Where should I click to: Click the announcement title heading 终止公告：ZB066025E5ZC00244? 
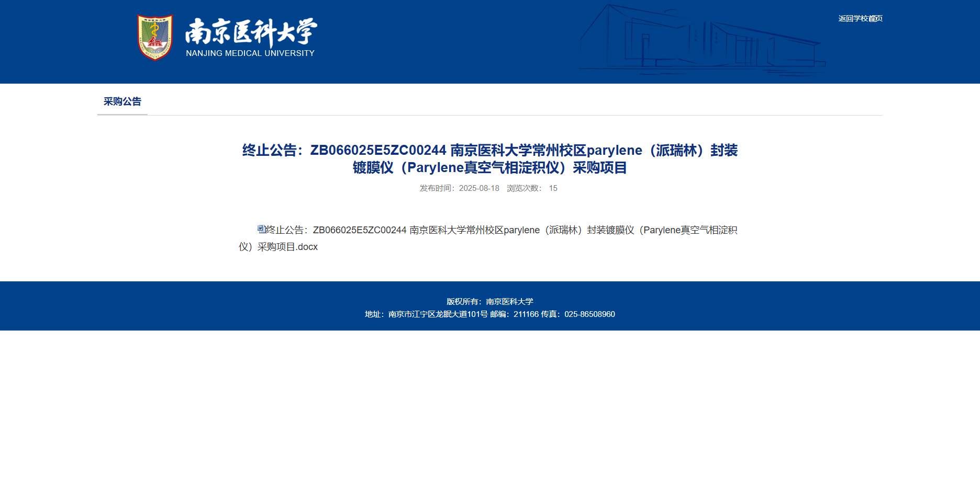(x=490, y=159)
